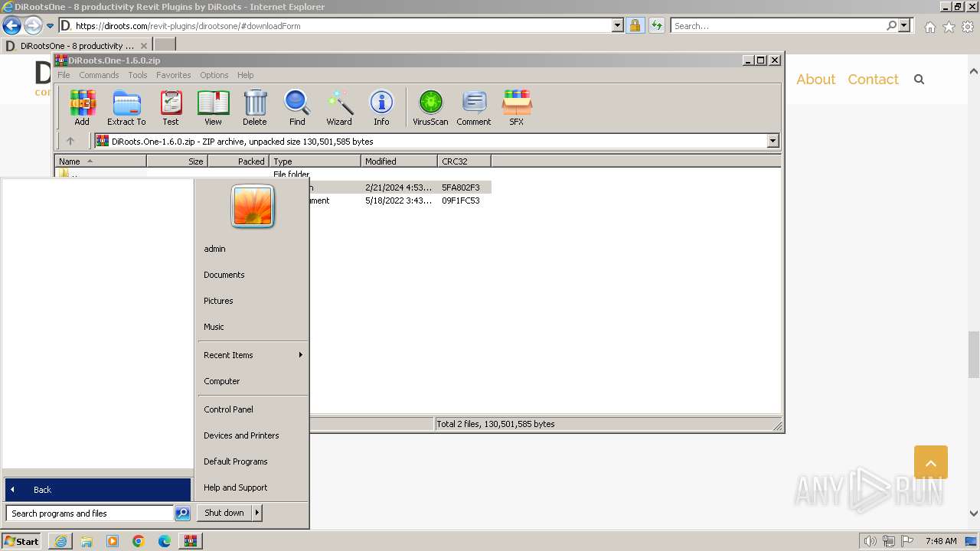Open Internet Explorer from the taskbar

point(60,541)
